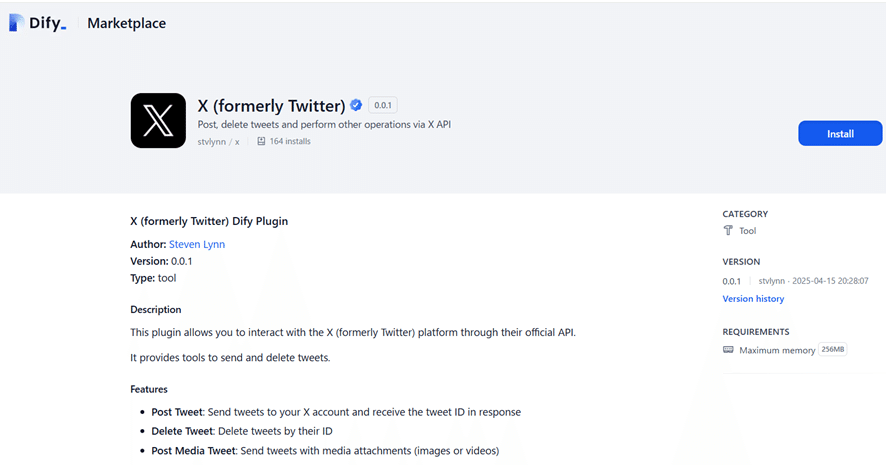Click the X (formerly Twitter) plugin title
Image resolution: width=886 pixels, height=465 pixels.
point(271,105)
